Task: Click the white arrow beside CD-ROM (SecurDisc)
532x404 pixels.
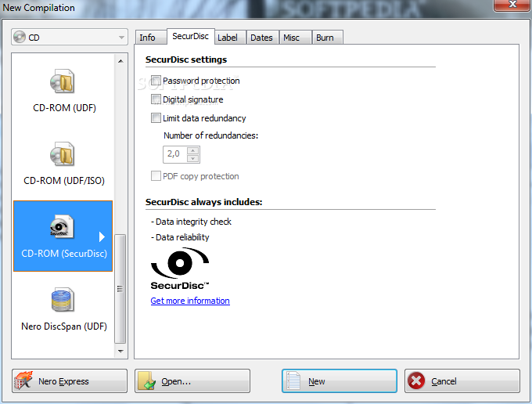Action: tap(102, 236)
